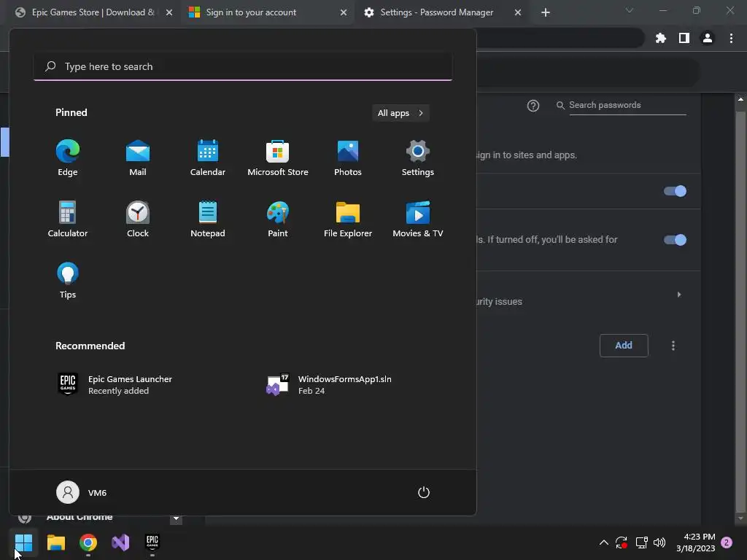Show All apps list

click(x=400, y=113)
